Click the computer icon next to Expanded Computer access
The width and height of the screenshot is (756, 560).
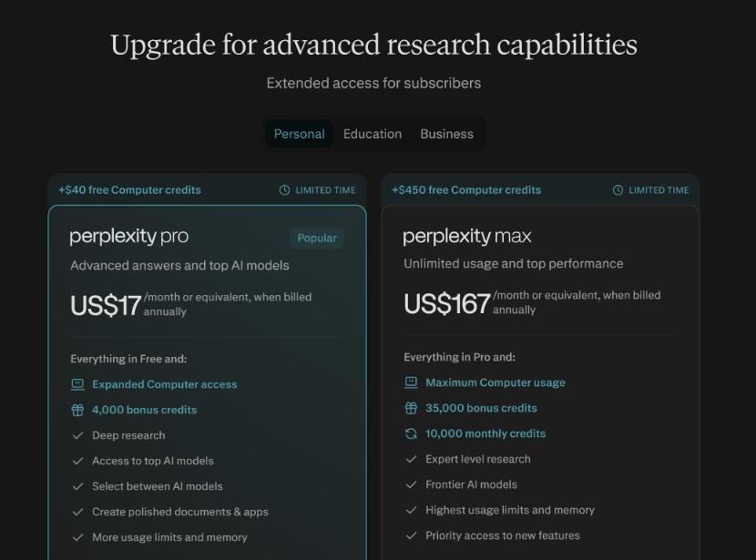click(77, 384)
